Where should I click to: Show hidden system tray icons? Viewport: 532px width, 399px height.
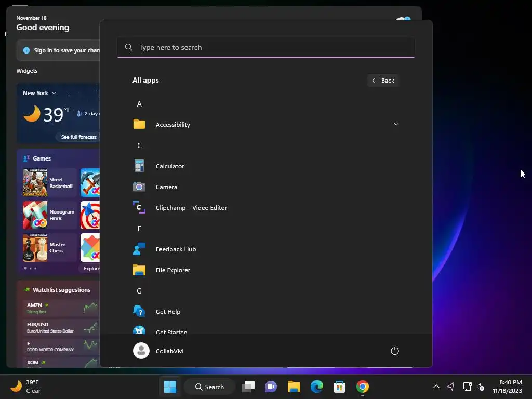[x=436, y=387]
